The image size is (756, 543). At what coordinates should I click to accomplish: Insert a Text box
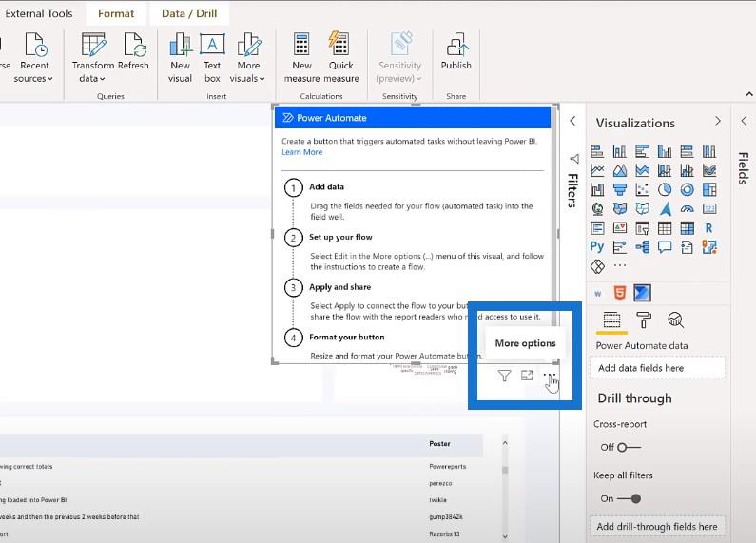click(212, 58)
